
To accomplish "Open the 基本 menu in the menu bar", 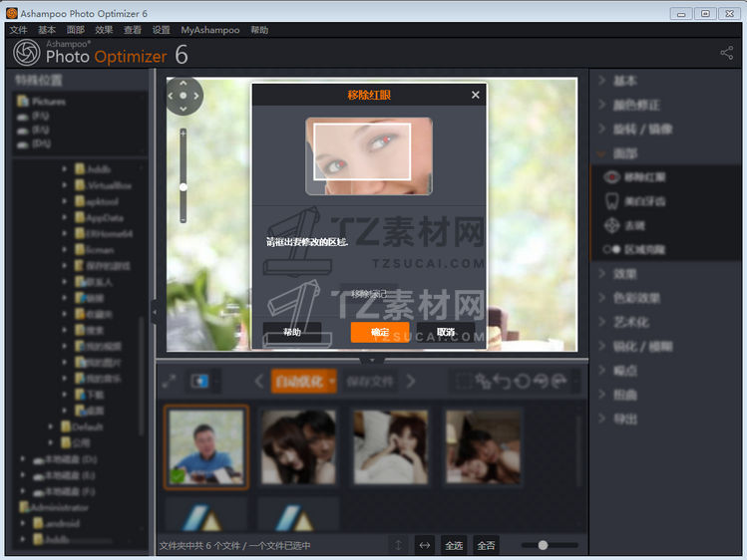I will [x=47, y=30].
